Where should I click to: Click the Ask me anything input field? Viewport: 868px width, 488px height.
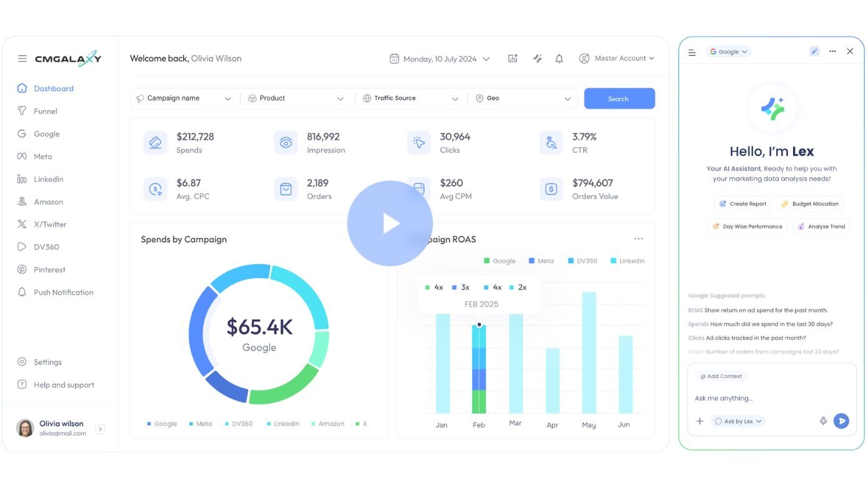[772, 398]
